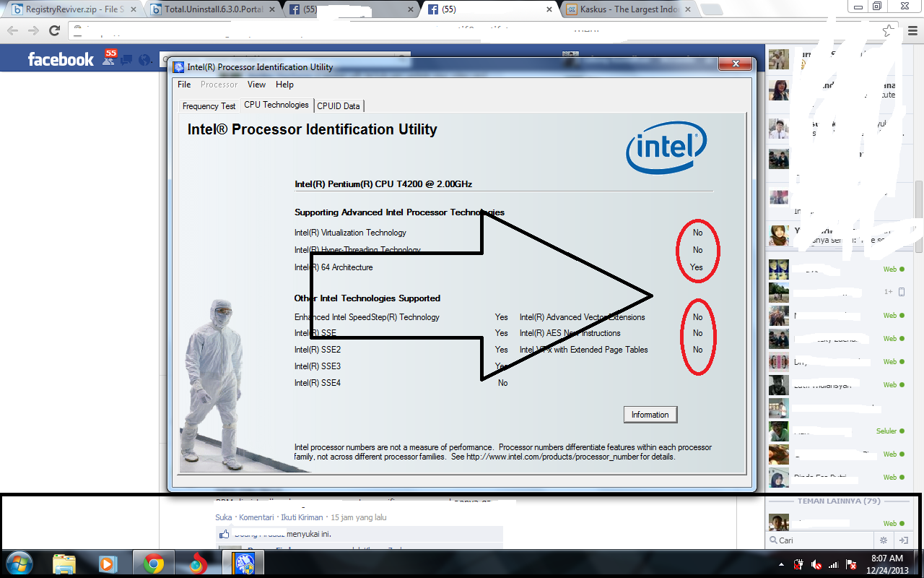
Task: Click the Ikuti Kiriman link
Action: coord(302,517)
